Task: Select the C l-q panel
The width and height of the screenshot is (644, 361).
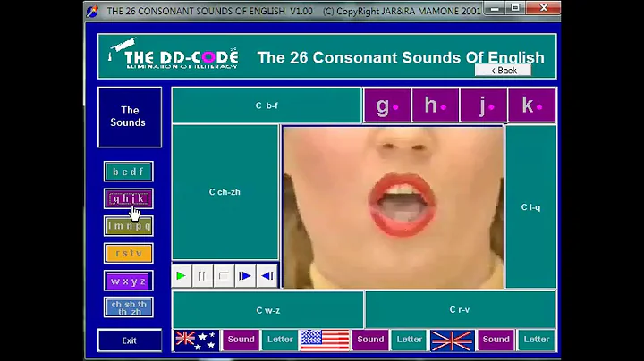Action: tap(530, 207)
